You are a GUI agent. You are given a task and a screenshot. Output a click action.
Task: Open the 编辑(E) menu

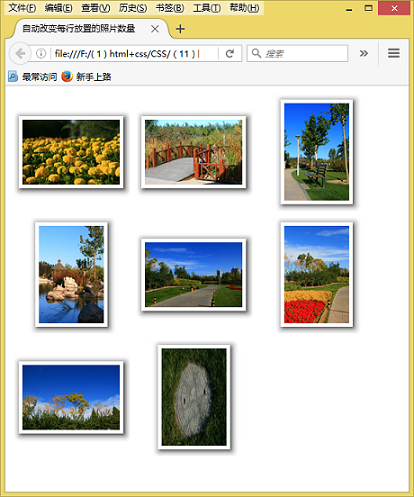58,7
